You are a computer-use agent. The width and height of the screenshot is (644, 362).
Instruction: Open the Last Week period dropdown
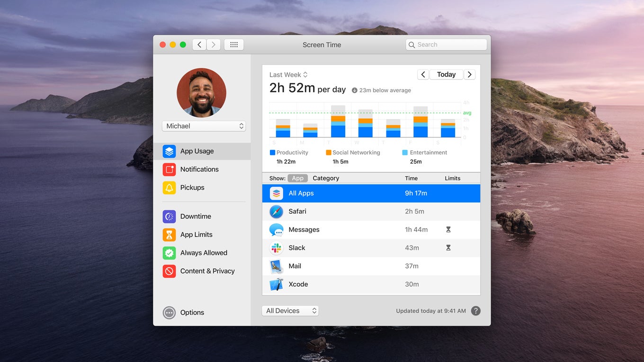288,75
